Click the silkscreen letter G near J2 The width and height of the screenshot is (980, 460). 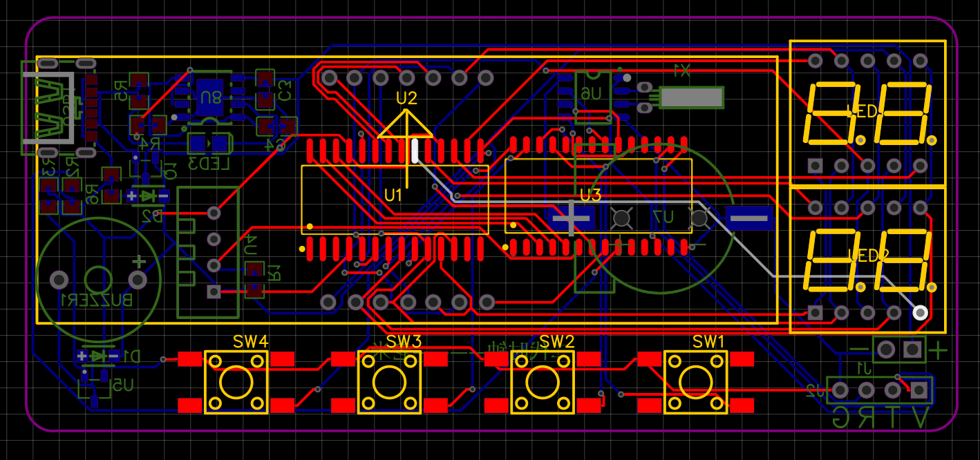tap(841, 417)
